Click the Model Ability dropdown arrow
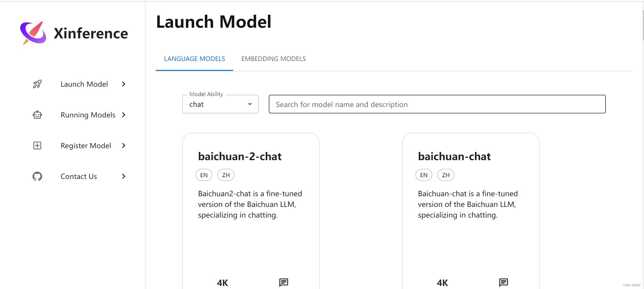The image size is (644, 289). click(x=250, y=104)
